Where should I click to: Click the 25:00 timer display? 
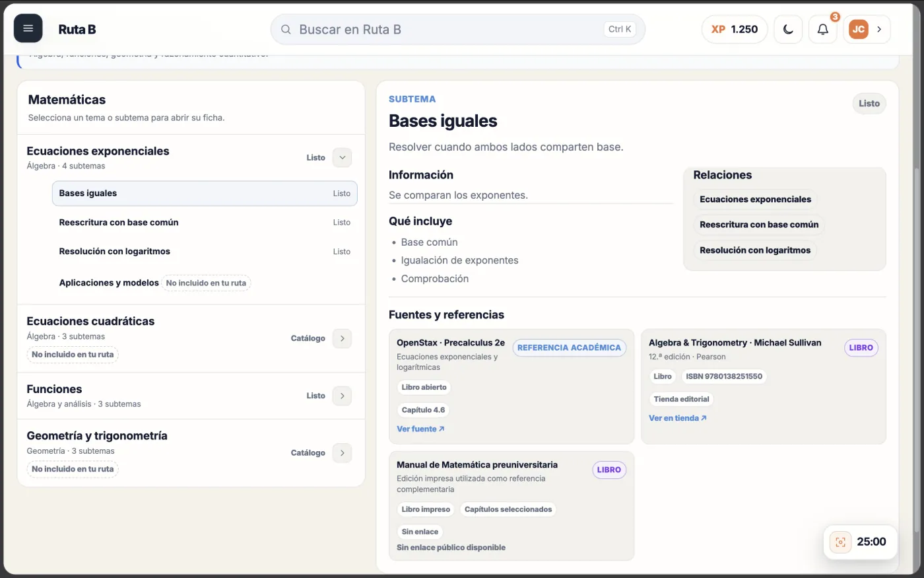point(871,542)
